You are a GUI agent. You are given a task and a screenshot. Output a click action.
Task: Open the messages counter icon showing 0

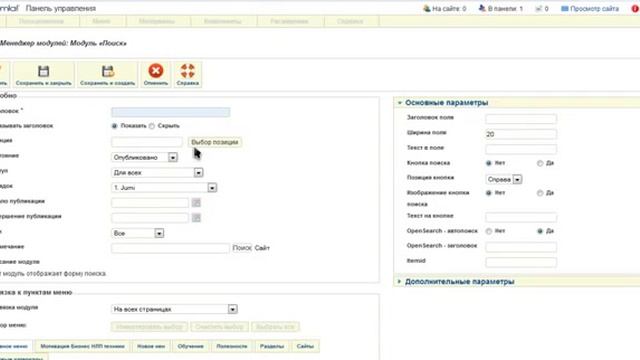click(x=538, y=8)
